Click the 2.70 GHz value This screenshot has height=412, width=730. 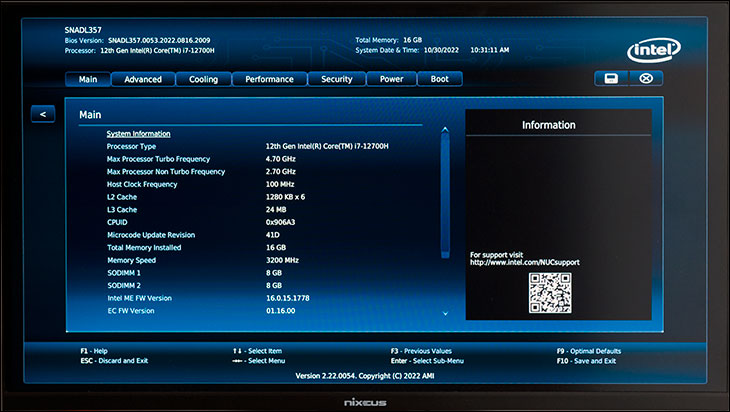(x=281, y=171)
